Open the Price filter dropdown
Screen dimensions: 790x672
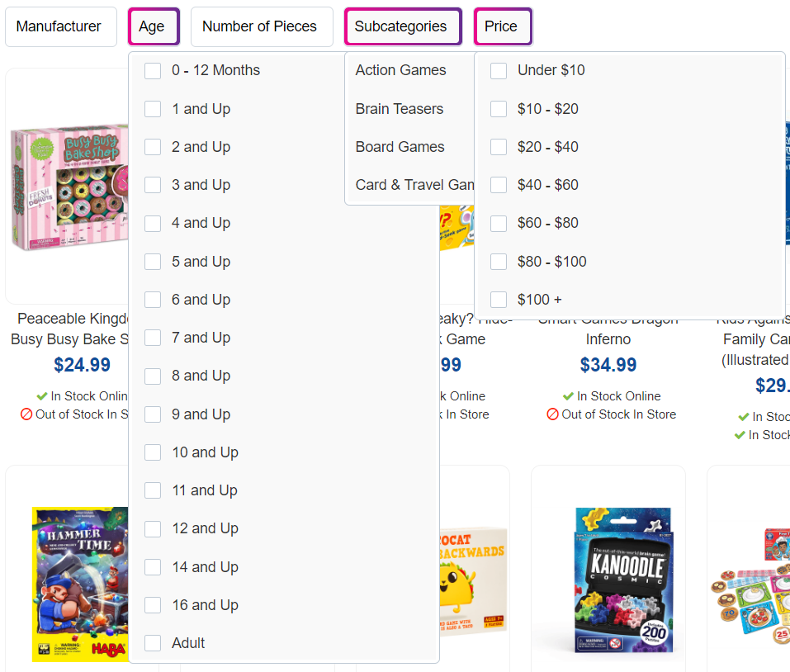(503, 26)
